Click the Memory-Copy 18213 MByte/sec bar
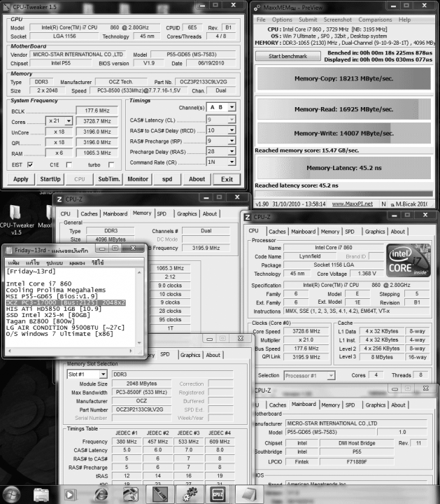Viewport: 440px width, 504px height. click(343, 78)
